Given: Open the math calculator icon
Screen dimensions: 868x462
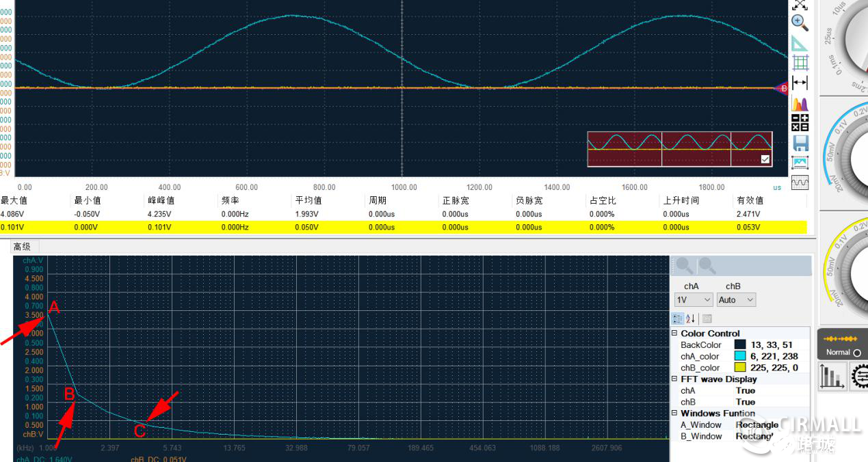Looking at the screenshot, I should 800,123.
